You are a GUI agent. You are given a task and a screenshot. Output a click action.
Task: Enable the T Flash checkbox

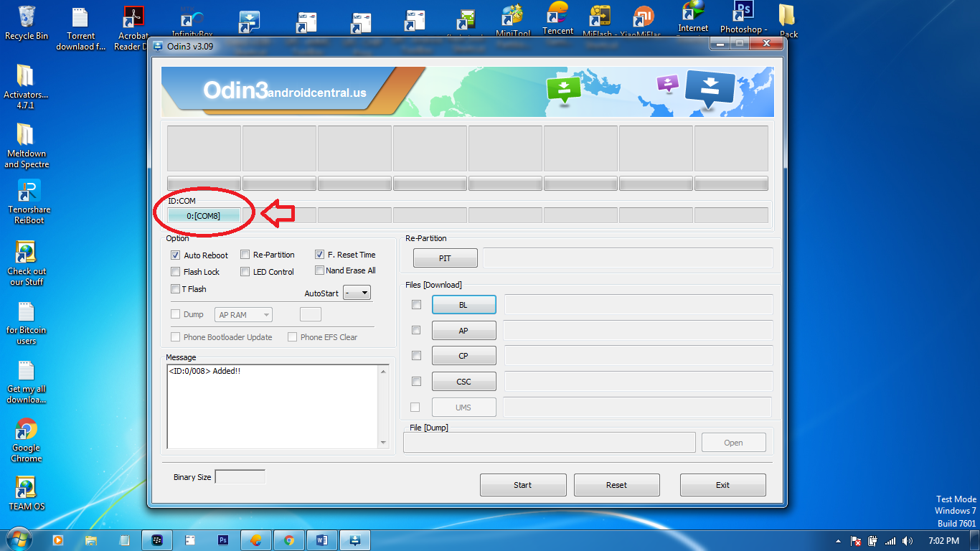(x=175, y=289)
